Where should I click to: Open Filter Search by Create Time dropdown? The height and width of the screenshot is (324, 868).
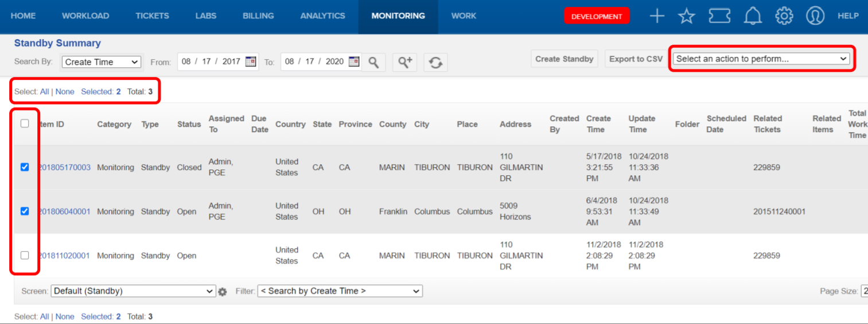(340, 291)
